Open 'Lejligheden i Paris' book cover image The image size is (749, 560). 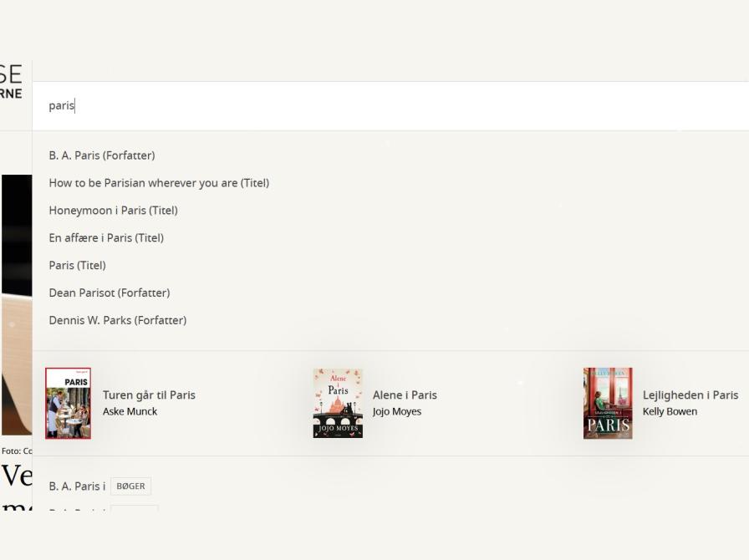pyautogui.click(x=608, y=403)
